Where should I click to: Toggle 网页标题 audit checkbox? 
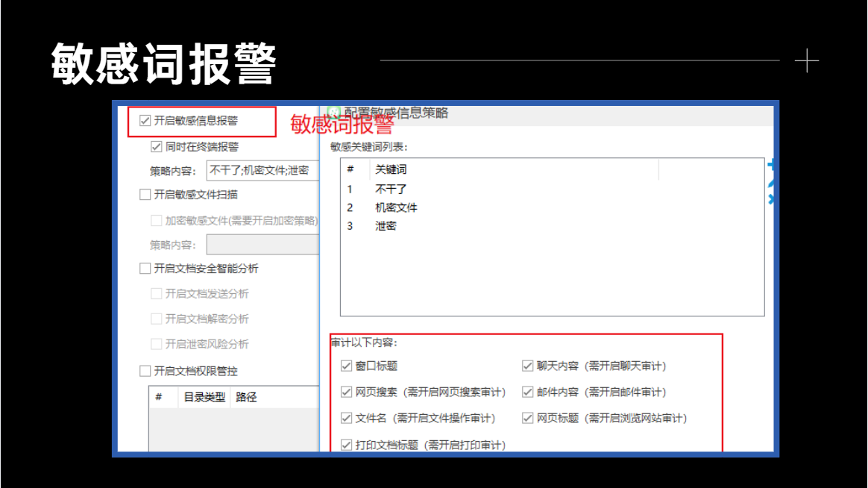tap(527, 418)
